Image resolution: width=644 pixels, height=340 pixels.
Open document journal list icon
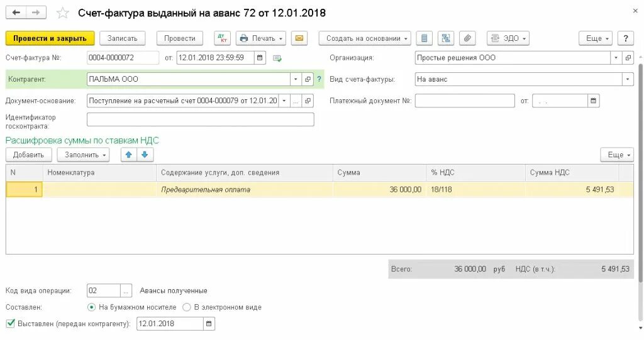tap(425, 38)
